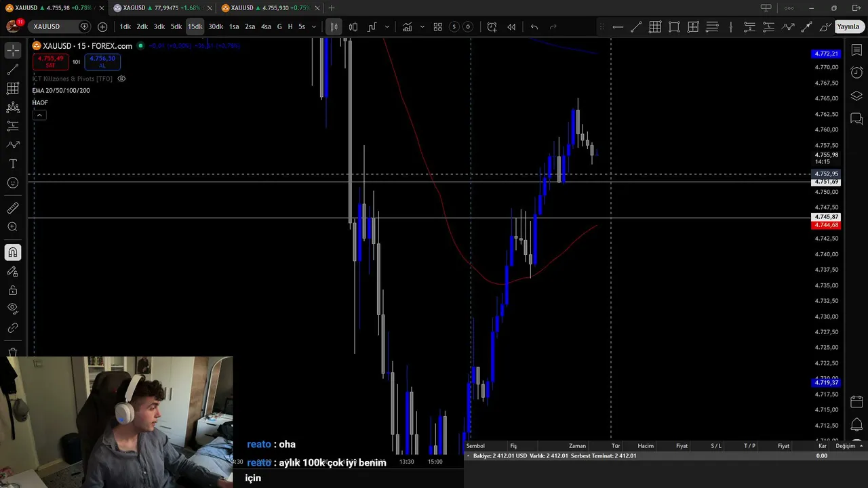Select the crosshair cursor tool
The image size is (868, 488).
pyautogui.click(x=13, y=51)
